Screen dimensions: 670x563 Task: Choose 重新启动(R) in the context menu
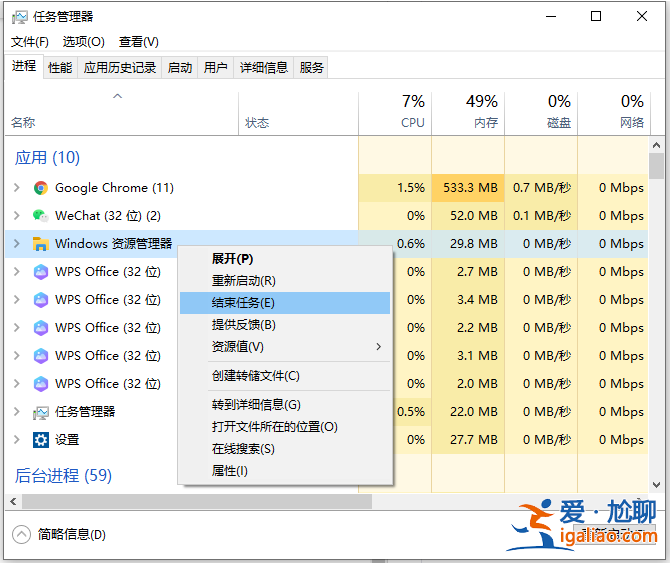click(x=285, y=281)
